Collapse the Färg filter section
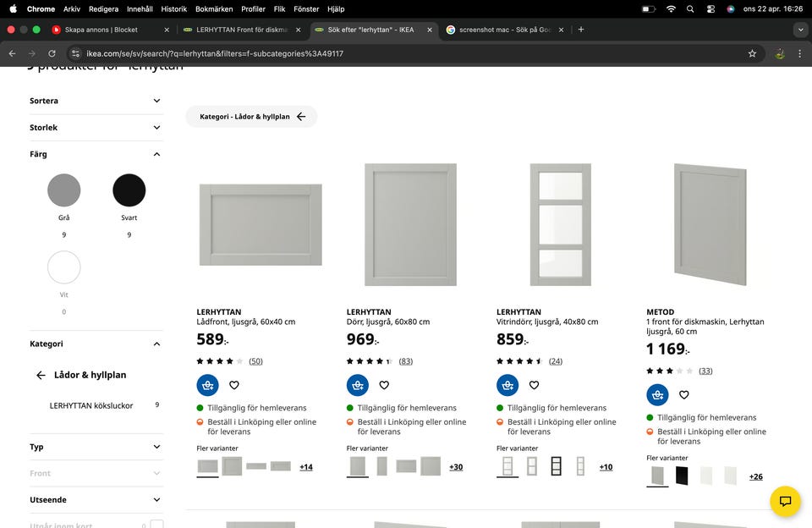This screenshot has height=528, width=812. (156, 154)
